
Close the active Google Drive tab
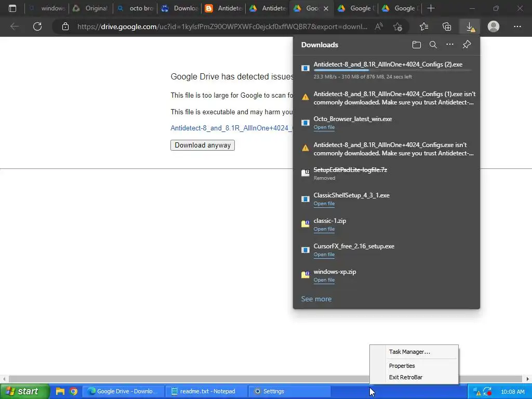tap(326, 8)
